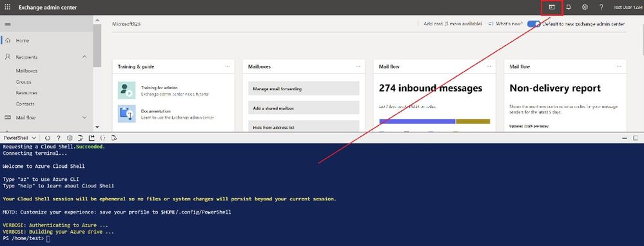Click the MOTD customize experience line
The image size is (644, 246).
click(x=117, y=212)
